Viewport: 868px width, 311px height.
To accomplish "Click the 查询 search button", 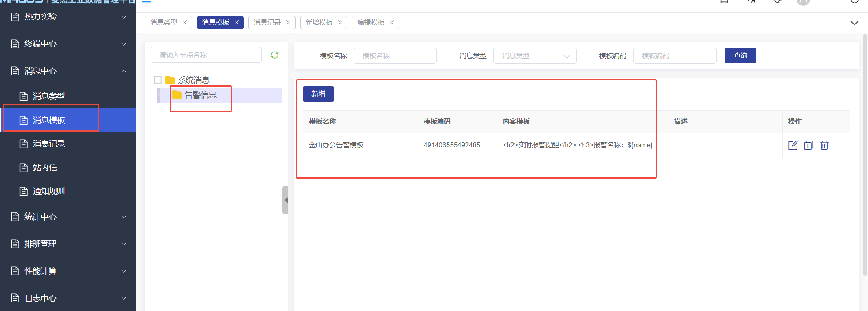I will (740, 56).
